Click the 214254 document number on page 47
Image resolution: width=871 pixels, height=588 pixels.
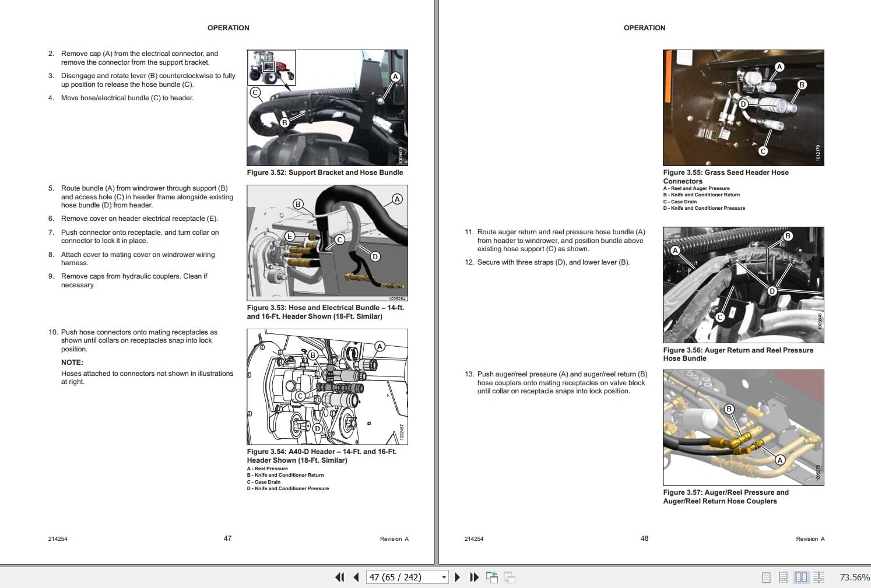point(58,538)
